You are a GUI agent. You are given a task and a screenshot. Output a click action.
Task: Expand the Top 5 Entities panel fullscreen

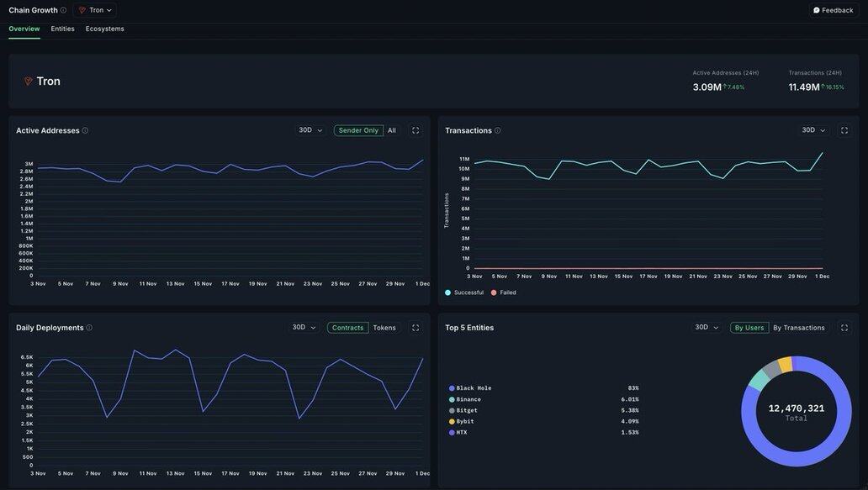[x=844, y=328]
